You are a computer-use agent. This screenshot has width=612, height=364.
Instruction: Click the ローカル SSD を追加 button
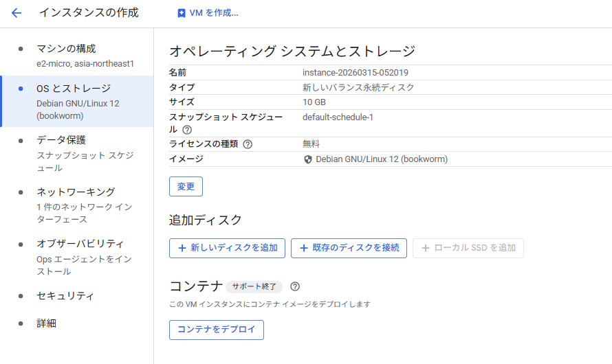(468, 248)
